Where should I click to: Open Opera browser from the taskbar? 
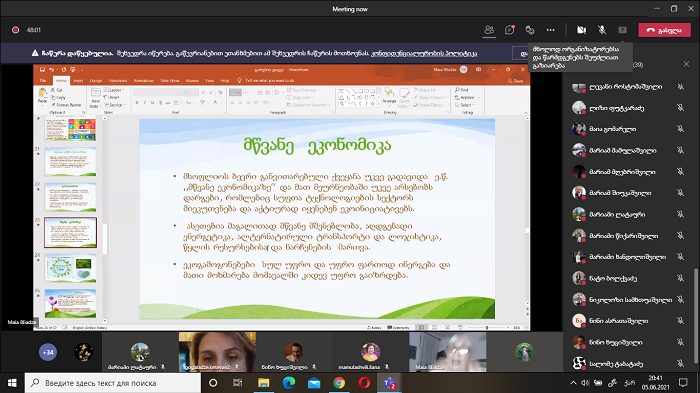(364, 383)
